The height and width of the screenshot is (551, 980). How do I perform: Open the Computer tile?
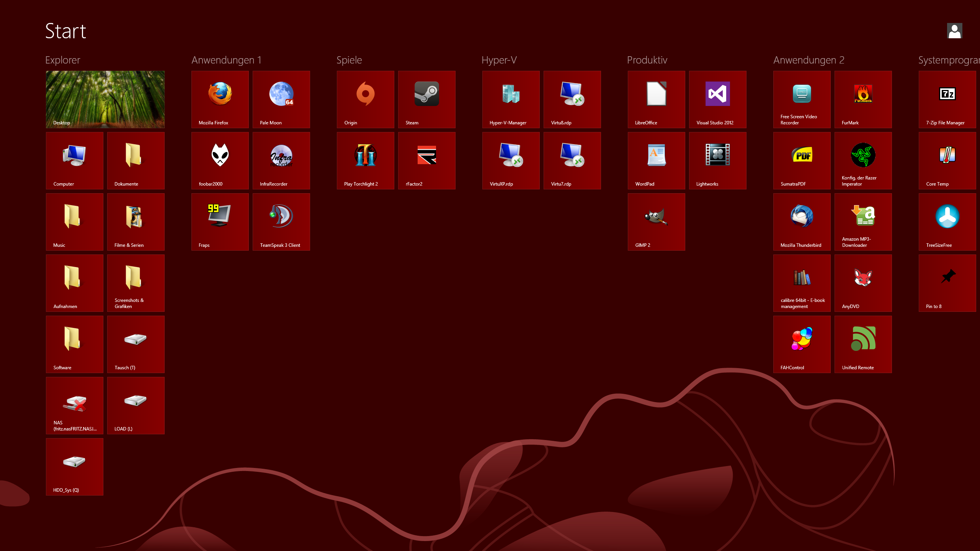point(75,161)
